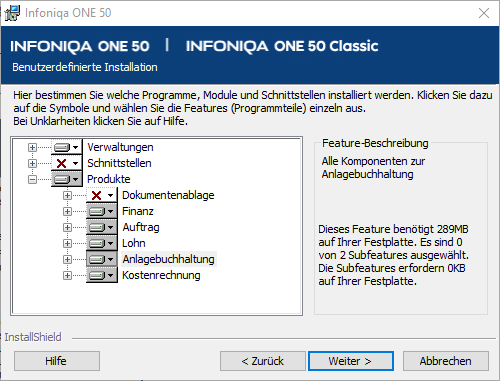Select the Produkte feature label
This screenshot has height=381, width=500.
coord(108,179)
